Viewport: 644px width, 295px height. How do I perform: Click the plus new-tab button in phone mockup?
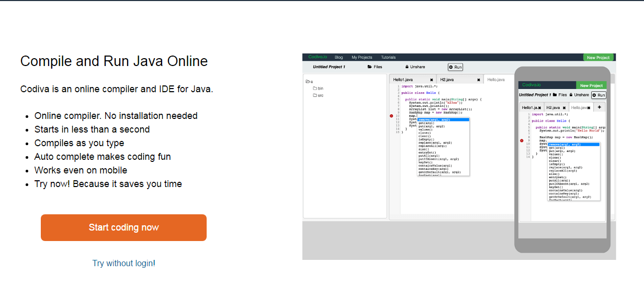click(x=599, y=107)
